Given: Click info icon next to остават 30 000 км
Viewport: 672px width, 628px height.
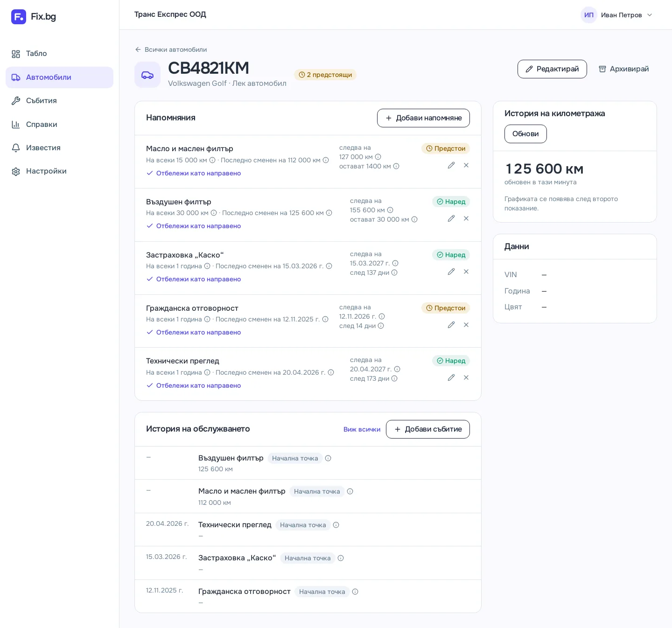Looking at the screenshot, I should (x=414, y=219).
